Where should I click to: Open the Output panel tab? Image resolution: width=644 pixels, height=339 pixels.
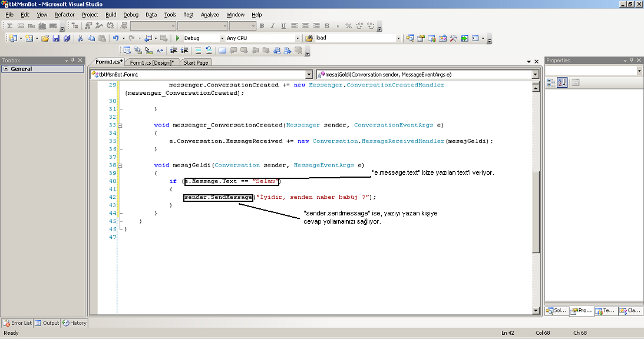click(47, 323)
